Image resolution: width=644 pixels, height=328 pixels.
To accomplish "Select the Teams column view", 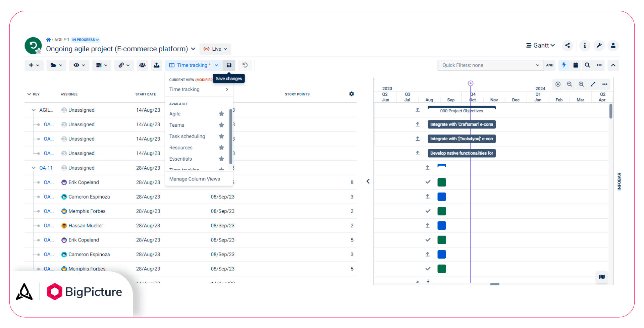I will pos(177,125).
